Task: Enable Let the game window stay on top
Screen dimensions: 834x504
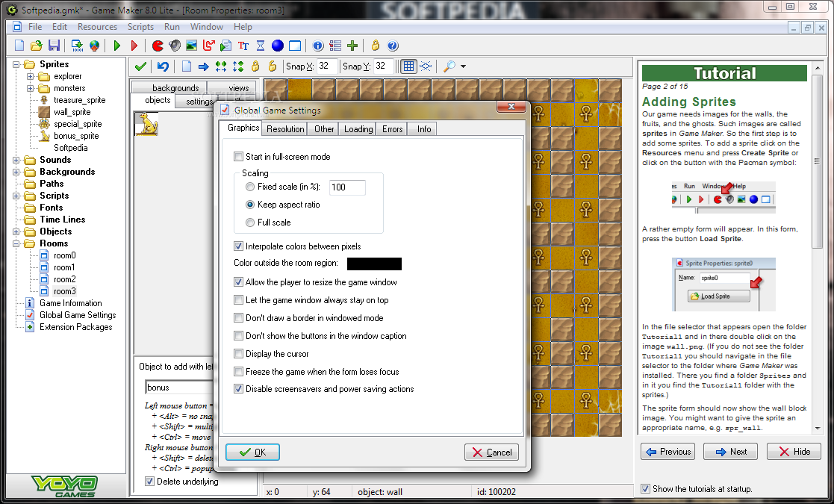Action: 238,300
